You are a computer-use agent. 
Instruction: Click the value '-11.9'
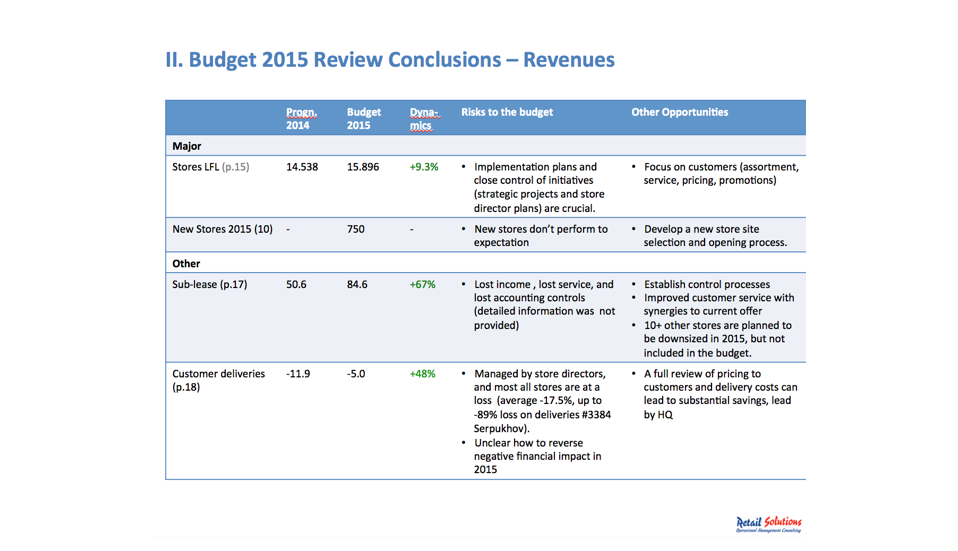click(x=298, y=373)
